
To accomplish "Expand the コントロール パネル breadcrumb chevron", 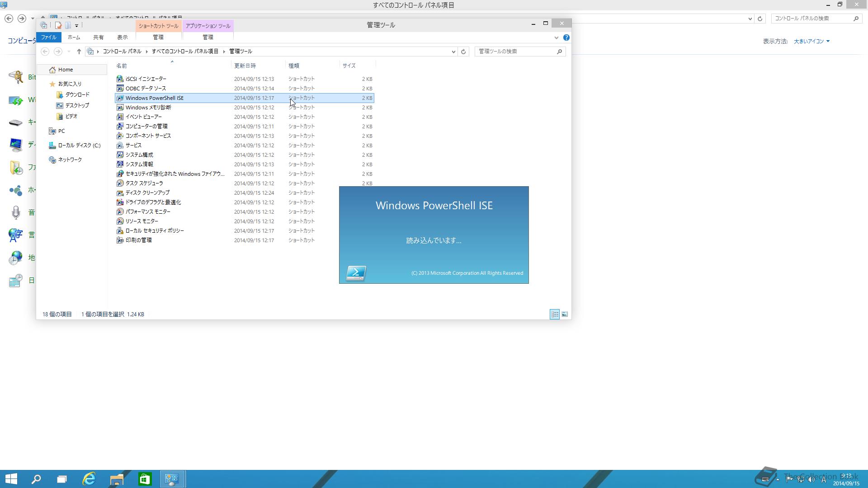I will tap(146, 52).
